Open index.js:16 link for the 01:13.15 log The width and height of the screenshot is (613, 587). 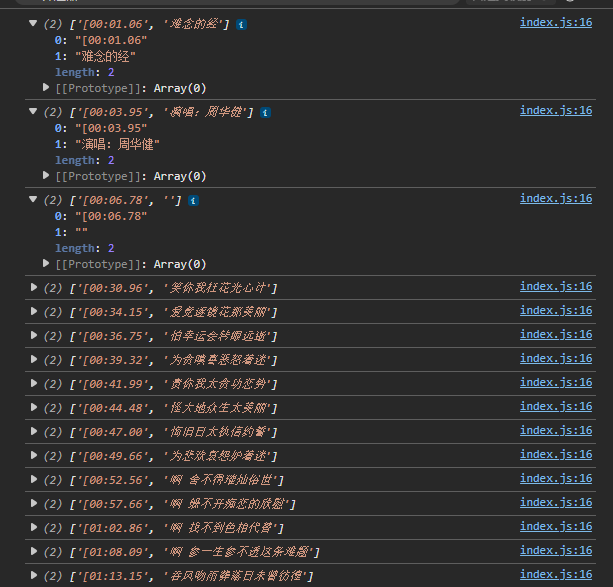[556, 574]
